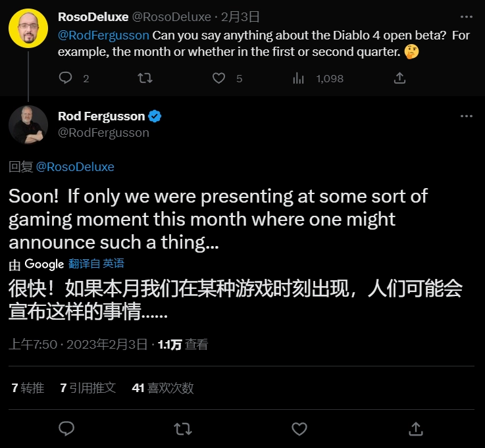Like RosoDeluxe's tweet with heart icon
This screenshot has height=448, width=485.
point(219,78)
